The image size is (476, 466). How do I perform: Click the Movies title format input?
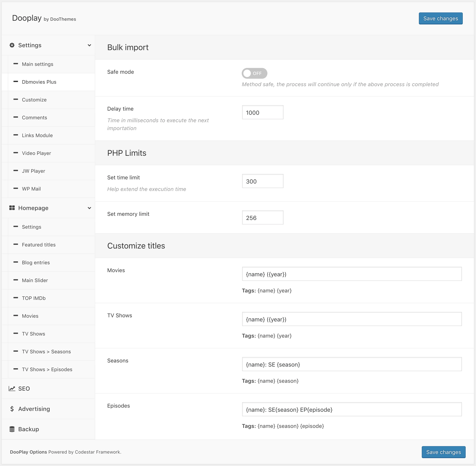pos(351,274)
